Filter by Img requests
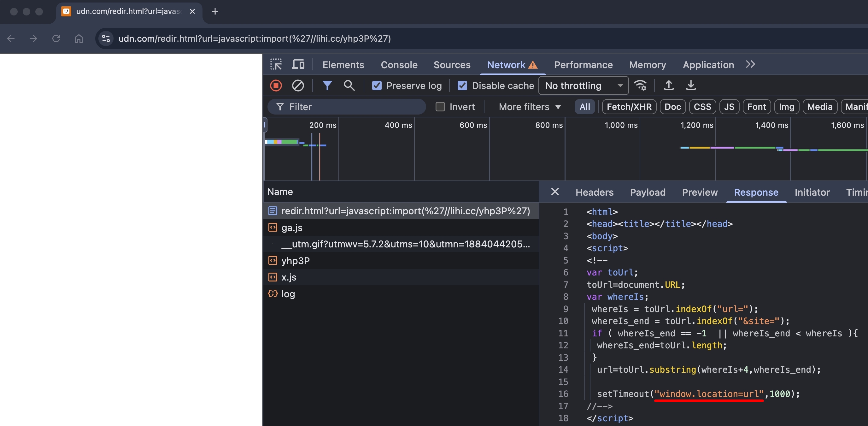 [x=786, y=107]
